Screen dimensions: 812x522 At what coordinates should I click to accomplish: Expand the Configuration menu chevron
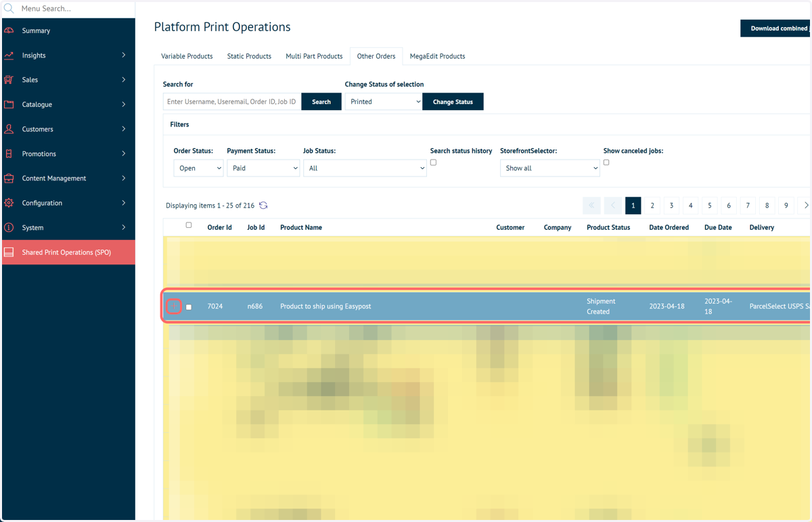tap(124, 203)
